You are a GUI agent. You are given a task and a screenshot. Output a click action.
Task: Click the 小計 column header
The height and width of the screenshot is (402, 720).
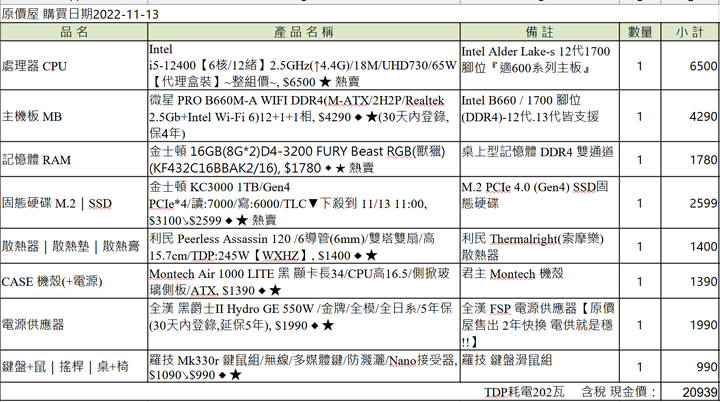[691, 32]
